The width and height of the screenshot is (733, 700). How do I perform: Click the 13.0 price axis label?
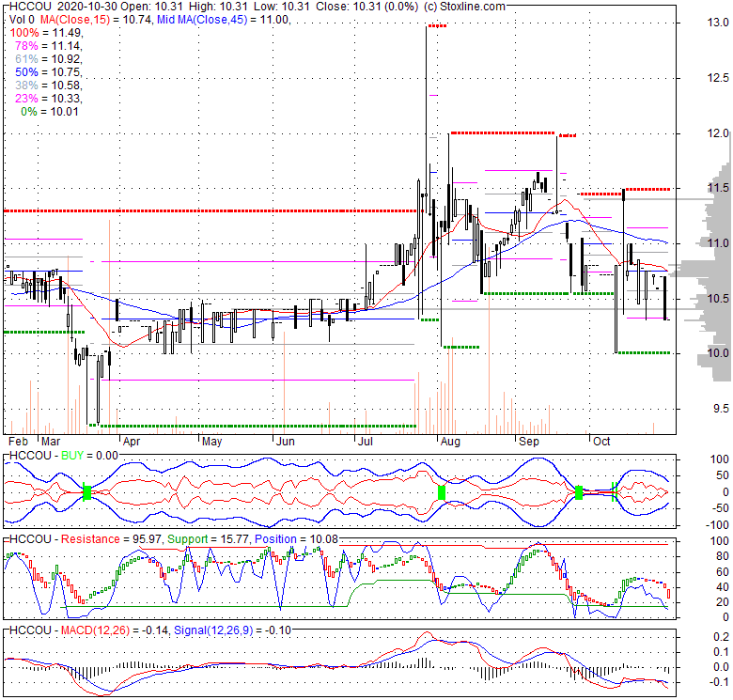point(718,23)
